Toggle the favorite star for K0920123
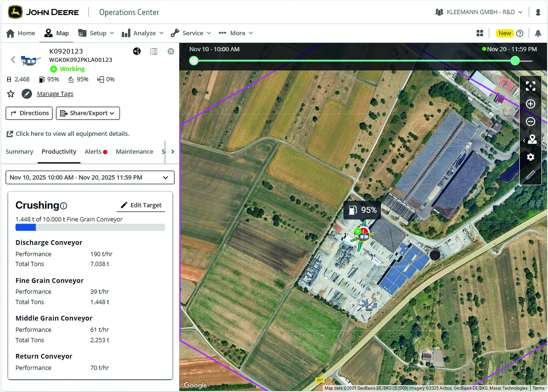The width and height of the screenshot is (548, 392). pos(11,94)
